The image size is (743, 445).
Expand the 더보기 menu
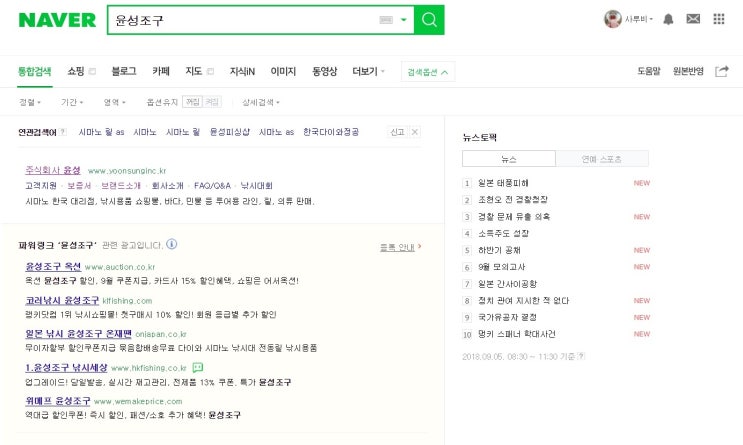pyautogui.click(x=368, y=72)
